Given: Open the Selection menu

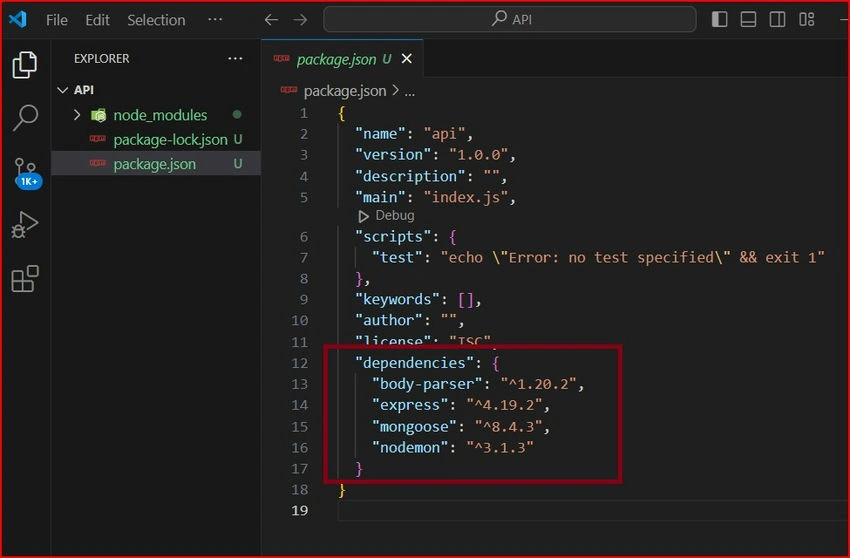Looking at the screenshot, I should pyautogui.click(x=156, y=20).
